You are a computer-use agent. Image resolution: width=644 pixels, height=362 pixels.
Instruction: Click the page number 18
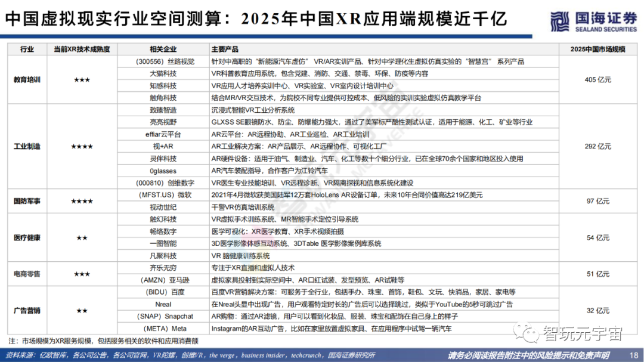click(634, 355)
